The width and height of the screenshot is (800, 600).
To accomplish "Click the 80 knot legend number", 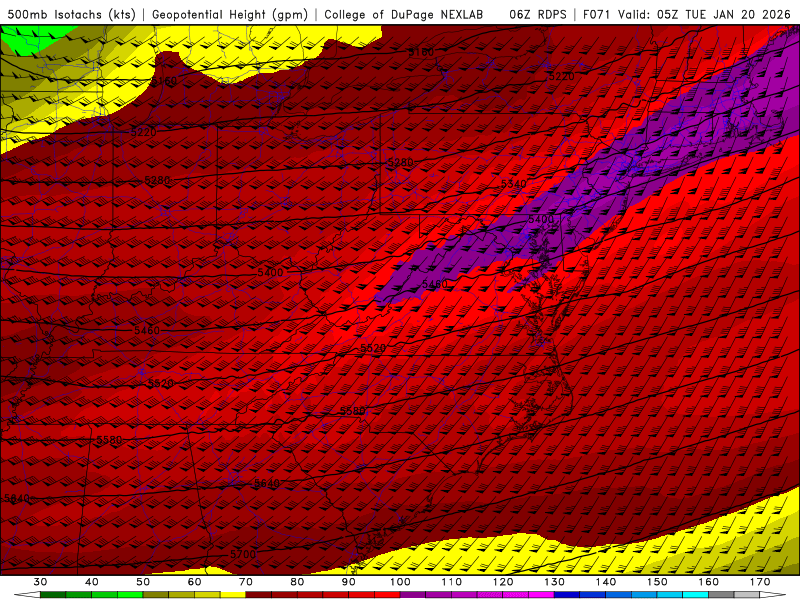I will click(x=297, y=582).
